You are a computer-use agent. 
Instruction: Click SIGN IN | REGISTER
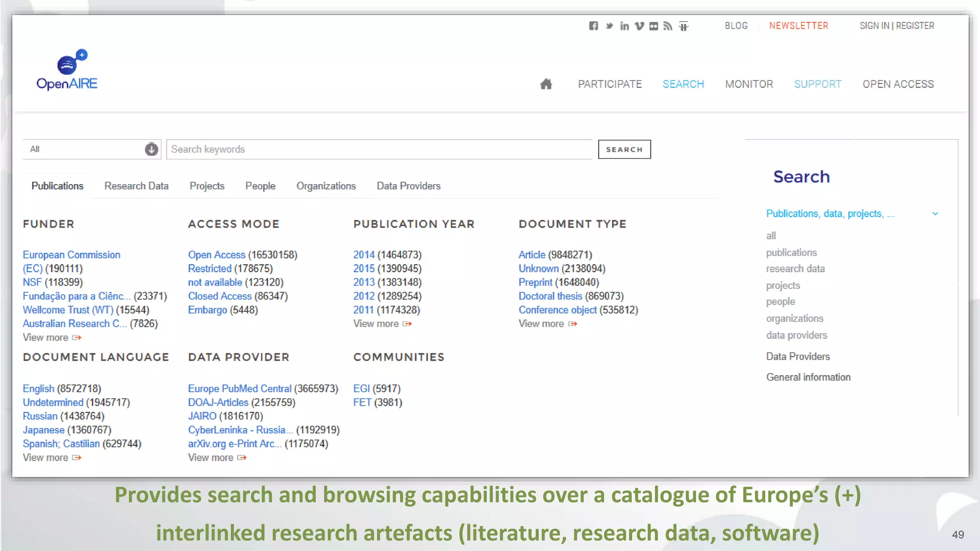[x=897, y=26]
